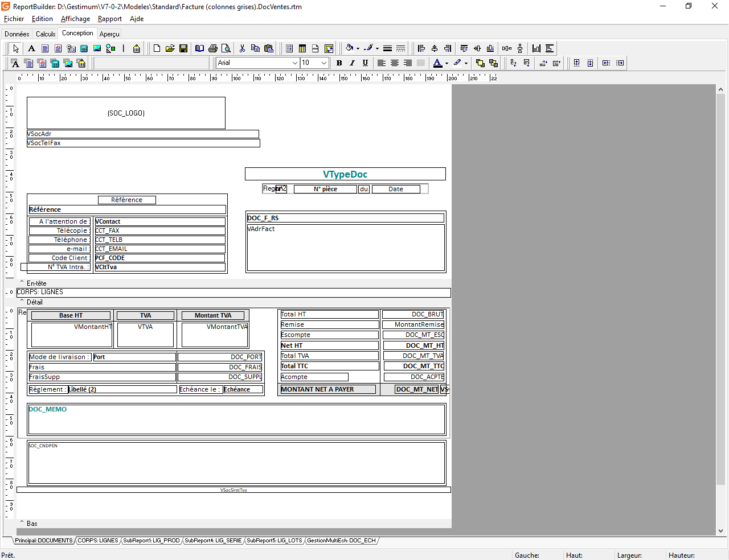Toggle centered text alignment
The width and height of the screenshot is (729, 560).
[395, 63]
